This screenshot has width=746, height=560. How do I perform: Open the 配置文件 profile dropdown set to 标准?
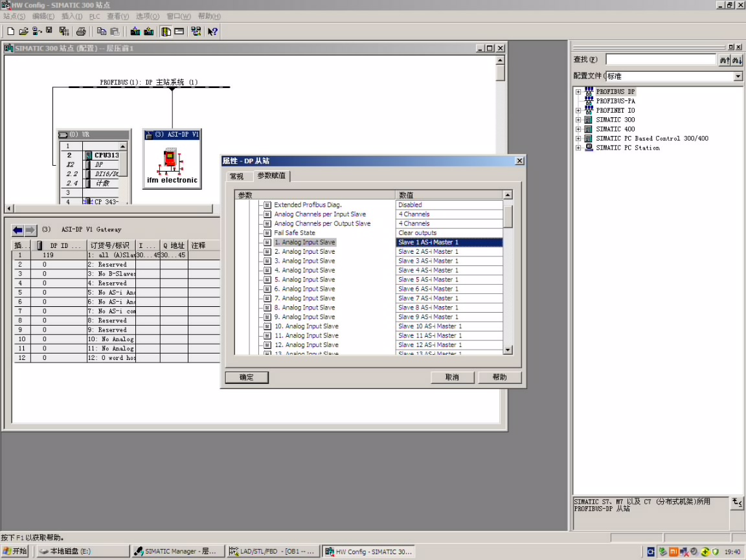pos(738,76)
